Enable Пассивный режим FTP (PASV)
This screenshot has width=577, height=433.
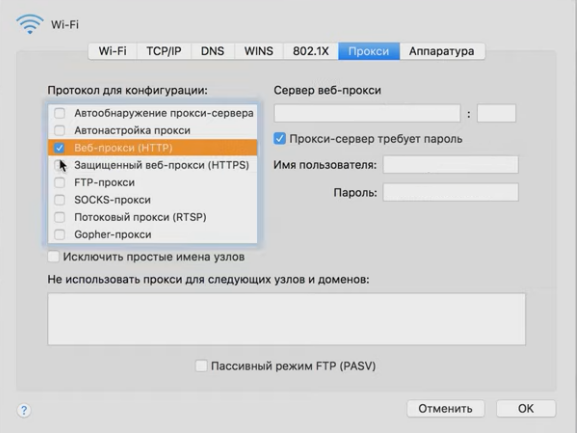point(201,366)
